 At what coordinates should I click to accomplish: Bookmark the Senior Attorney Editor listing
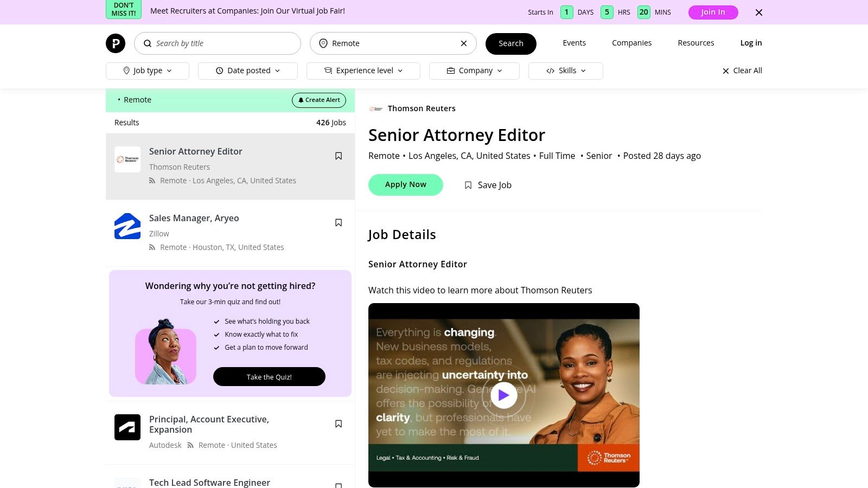(339, 156)
